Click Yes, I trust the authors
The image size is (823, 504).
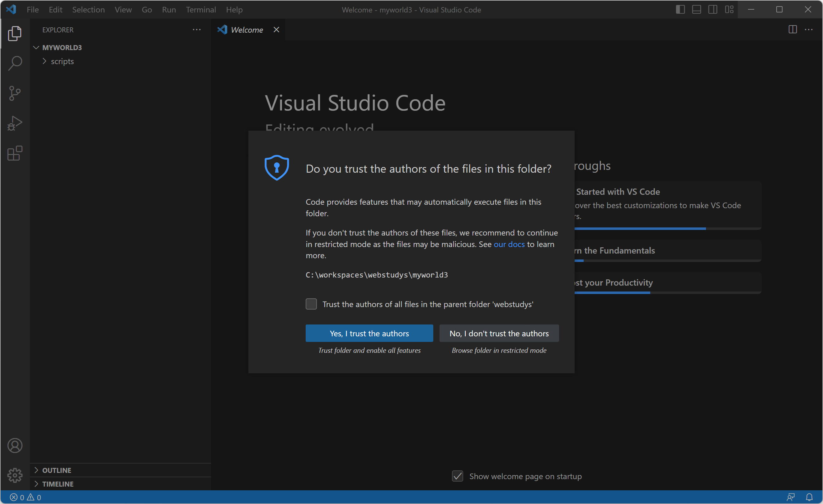coord(369,333)
